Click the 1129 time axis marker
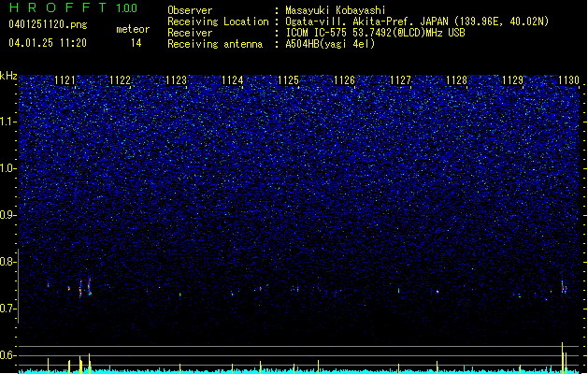Image resolution: width=588 pixels, height=374 pixels. click(x=512, y=80)
